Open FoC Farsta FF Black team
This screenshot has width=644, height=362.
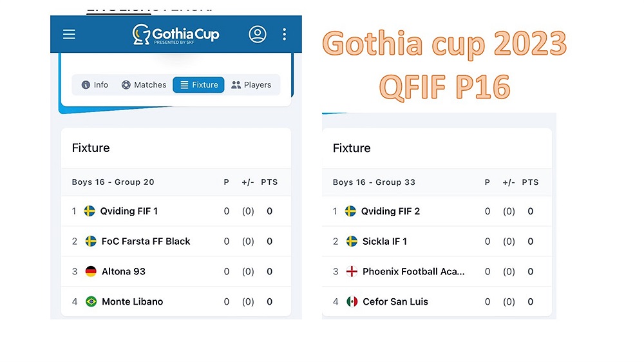pos(176,241)
